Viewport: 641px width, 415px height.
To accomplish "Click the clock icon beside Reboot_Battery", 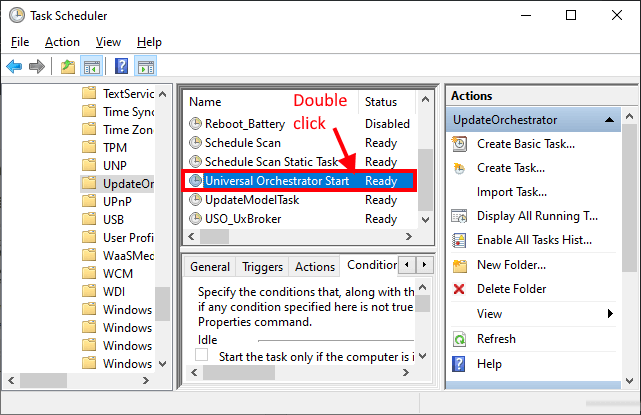I will (195, 123).
